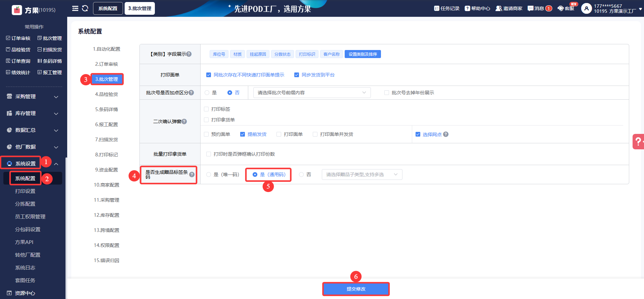Click help icon beside 二次确认弹窗

[x=184, y=121]
